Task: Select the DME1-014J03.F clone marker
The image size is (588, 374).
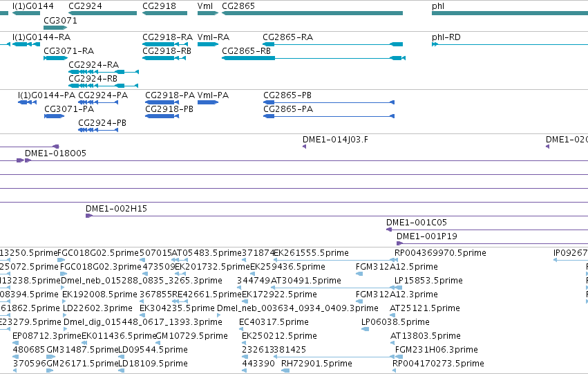Action: [305, 147]
